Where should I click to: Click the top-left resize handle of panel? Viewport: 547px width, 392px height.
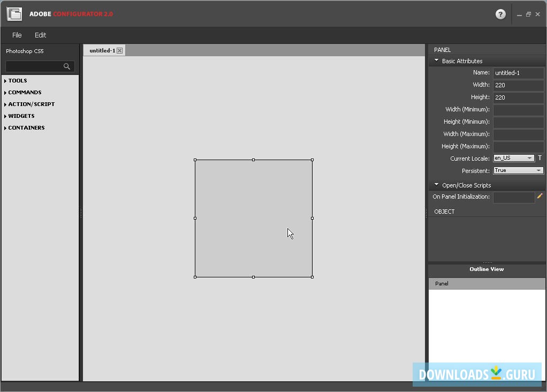coord(195,160)
